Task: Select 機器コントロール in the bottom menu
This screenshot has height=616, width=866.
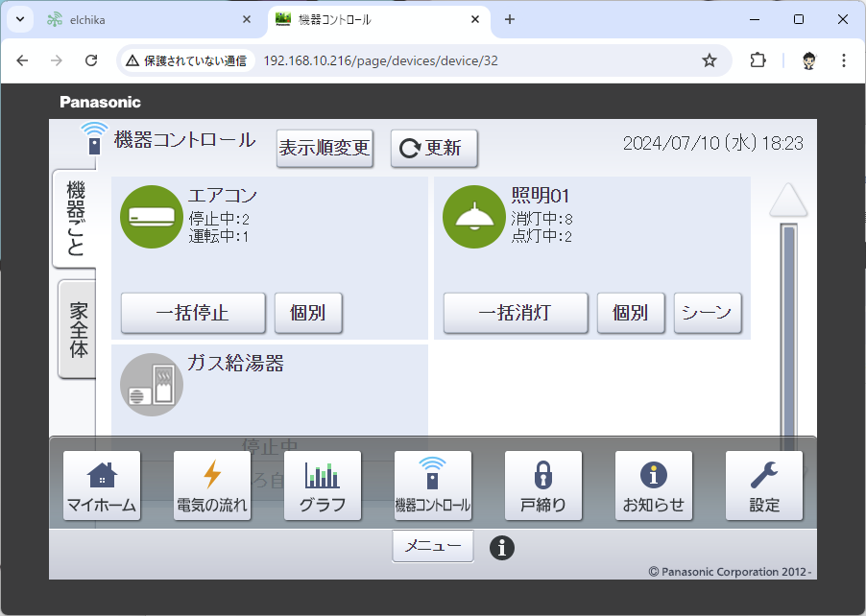Action: tap(433, 486)
